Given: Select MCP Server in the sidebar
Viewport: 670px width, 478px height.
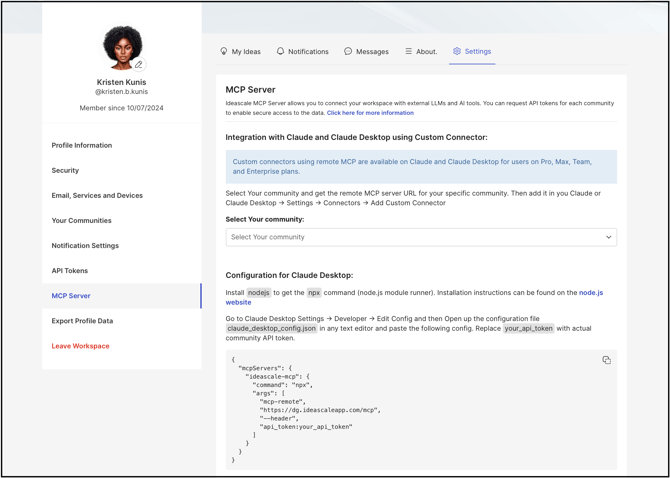Looking at the screenshot, I should [x=121, y=296].
